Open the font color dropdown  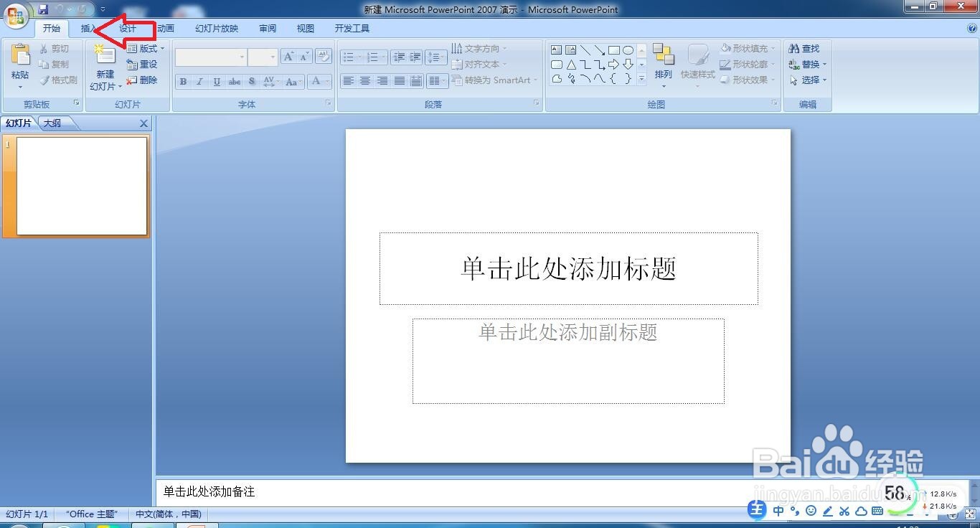tap(319, 82)
